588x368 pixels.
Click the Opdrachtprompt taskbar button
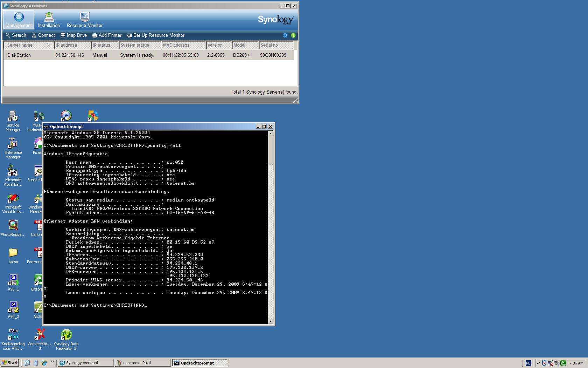point(200,363)
